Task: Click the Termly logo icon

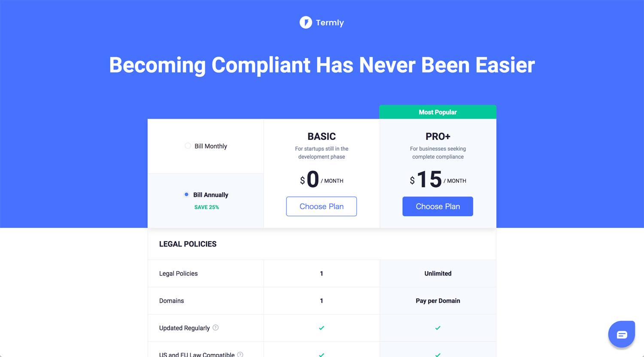Action: (x=306, y=22)
